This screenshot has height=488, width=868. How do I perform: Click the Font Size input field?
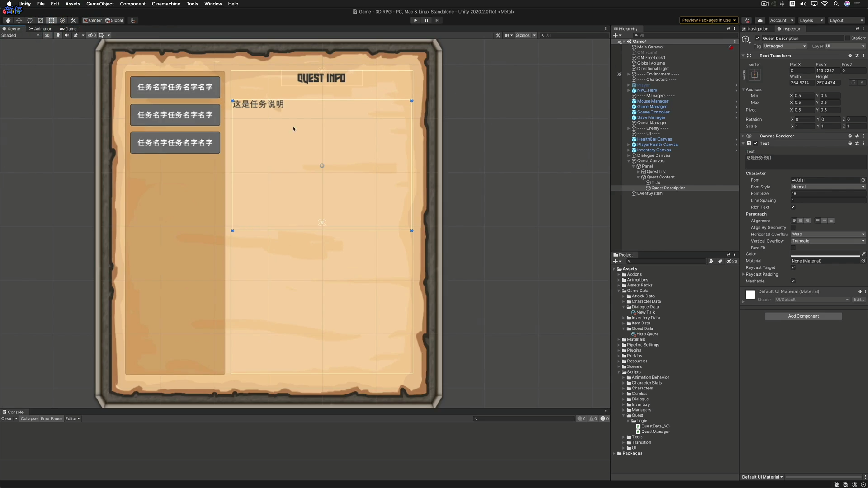tap(828, 194)
